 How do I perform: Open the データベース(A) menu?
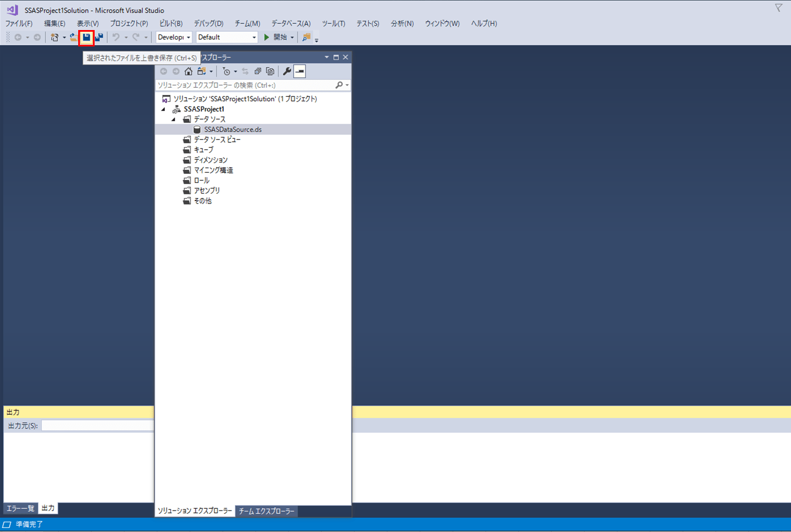click(291, 24)
